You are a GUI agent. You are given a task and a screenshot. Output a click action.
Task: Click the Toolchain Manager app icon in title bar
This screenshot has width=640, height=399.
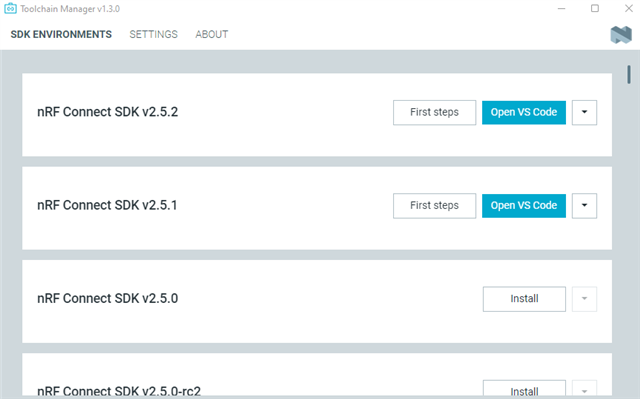pyautogui.click(x=10, y=9)
